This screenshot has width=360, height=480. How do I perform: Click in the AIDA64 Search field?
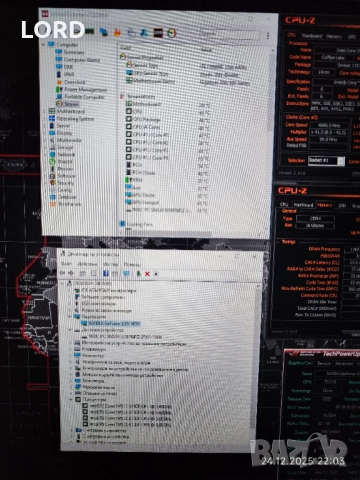[x=229, y=34]
